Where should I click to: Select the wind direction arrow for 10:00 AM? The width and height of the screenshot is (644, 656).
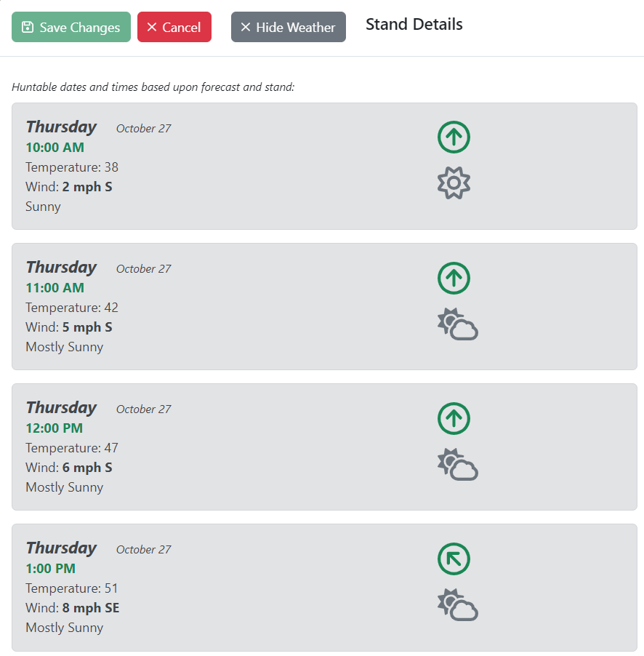pos(454,137)
